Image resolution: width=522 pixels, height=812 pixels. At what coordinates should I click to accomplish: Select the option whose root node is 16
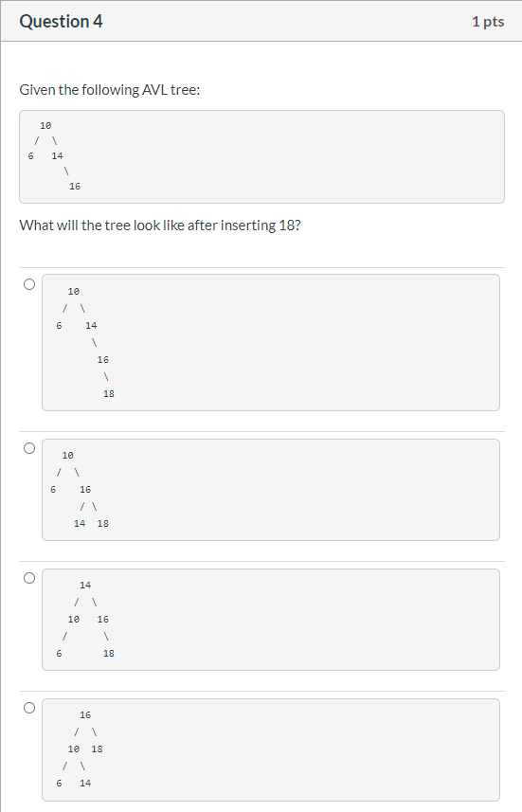click(x=29, y=708)
